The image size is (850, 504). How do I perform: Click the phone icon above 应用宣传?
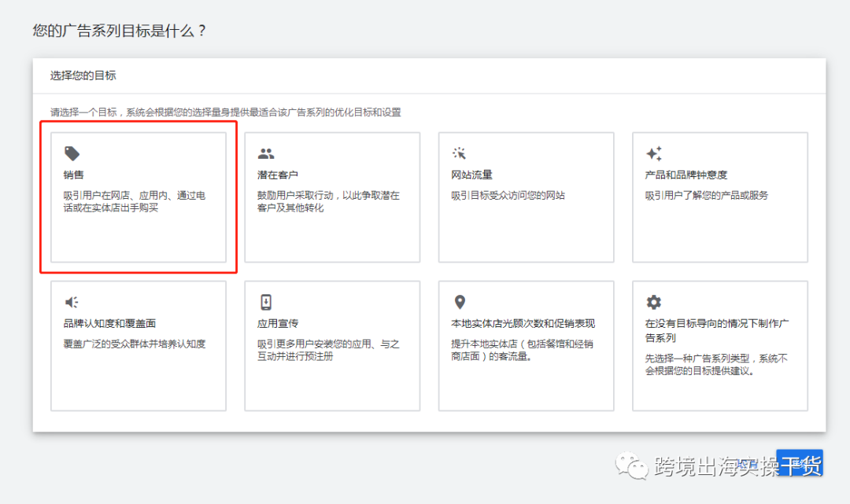tap(266, 301)
